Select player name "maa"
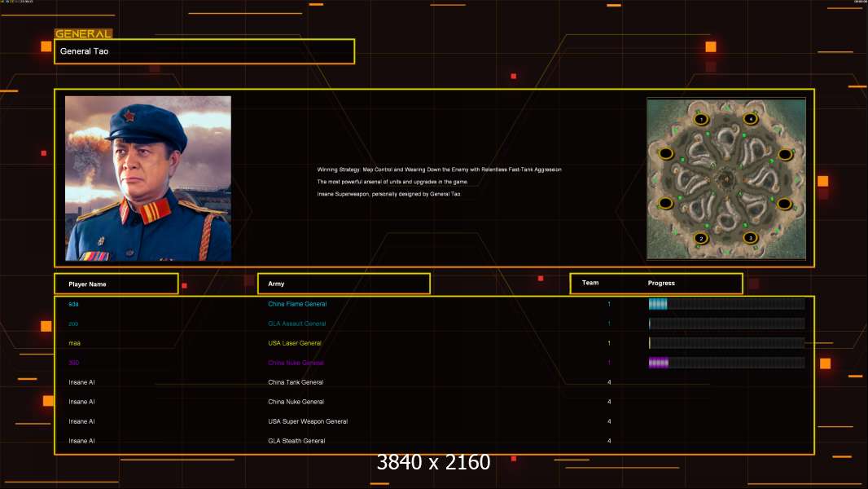The height and width of the screenshot is (489, 868). click(74, 343)
